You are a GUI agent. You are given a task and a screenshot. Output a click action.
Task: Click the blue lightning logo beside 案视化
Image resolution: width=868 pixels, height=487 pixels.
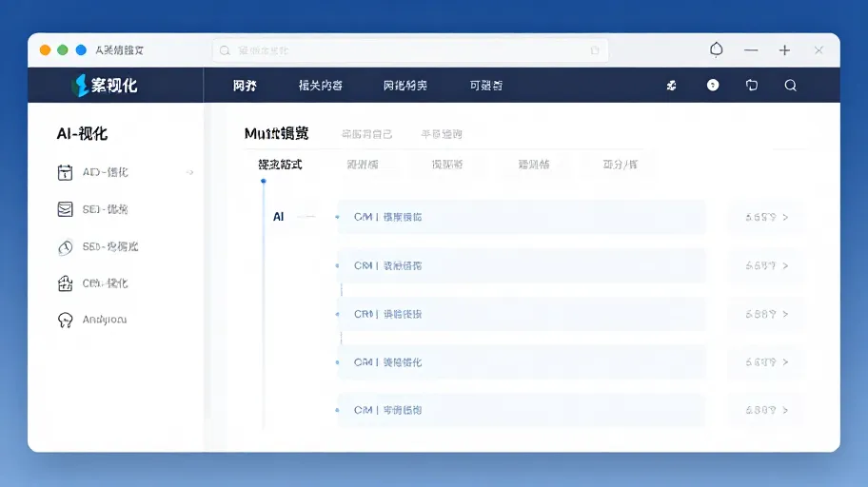pyautogui.click(x=81, y=86)
